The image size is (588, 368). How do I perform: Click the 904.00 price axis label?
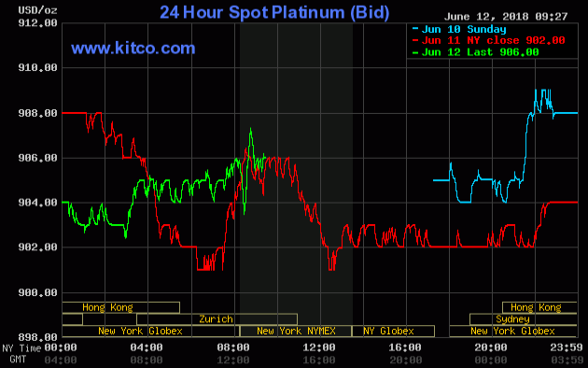point(37,202)
